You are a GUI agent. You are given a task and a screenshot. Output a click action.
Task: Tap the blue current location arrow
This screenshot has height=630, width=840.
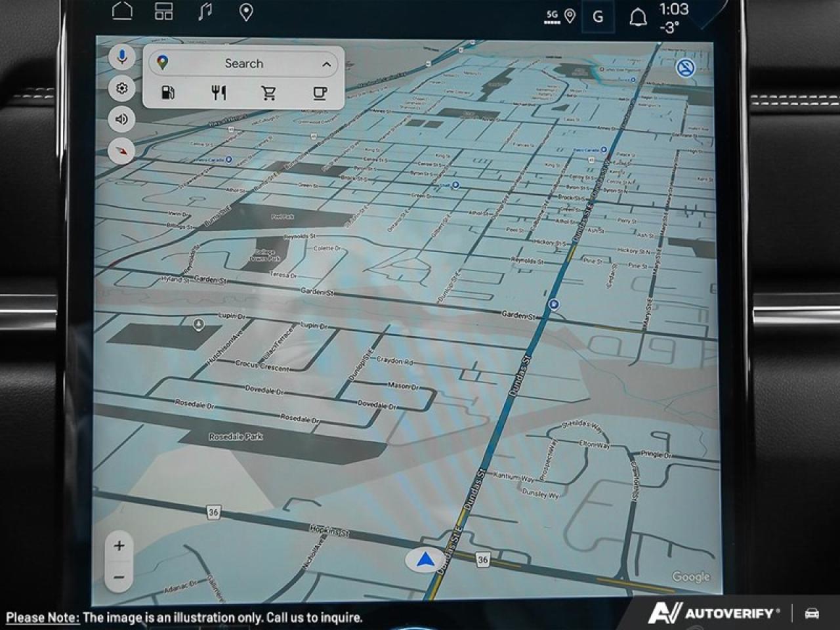[426, 560]
